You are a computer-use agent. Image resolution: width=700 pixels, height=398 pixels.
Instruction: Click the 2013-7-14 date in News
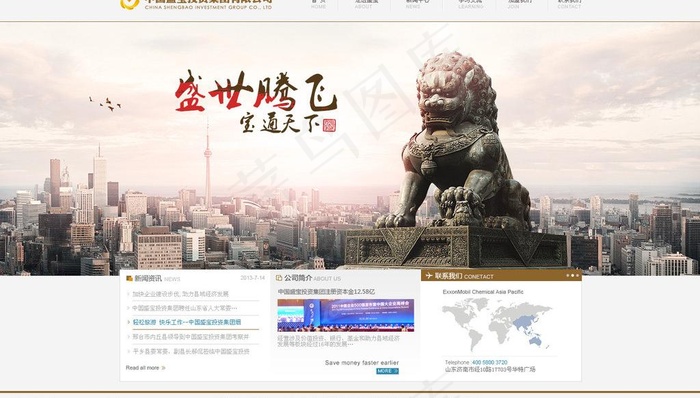[x=253, y=278]
